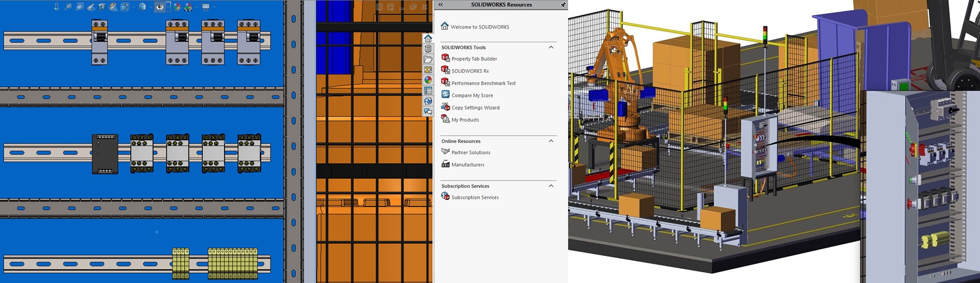Expand the View Settings dropdown arrow
The height and width of the screenshot is (283, 980).
click(x=214, y=7)
